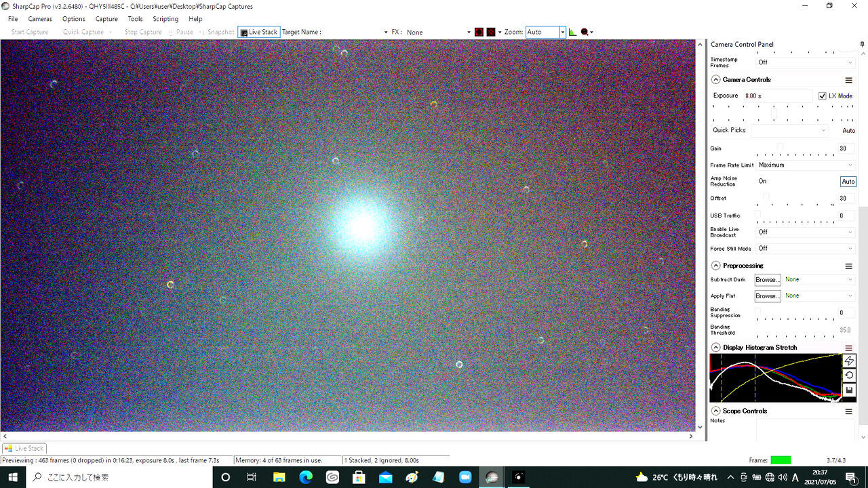
Task: Collapse the Camera Controls section
Action: tap(715, 80)
